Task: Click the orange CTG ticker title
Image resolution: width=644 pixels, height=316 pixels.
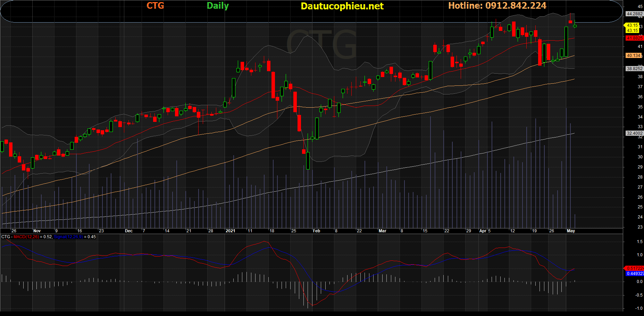Action: coord(155,6)
